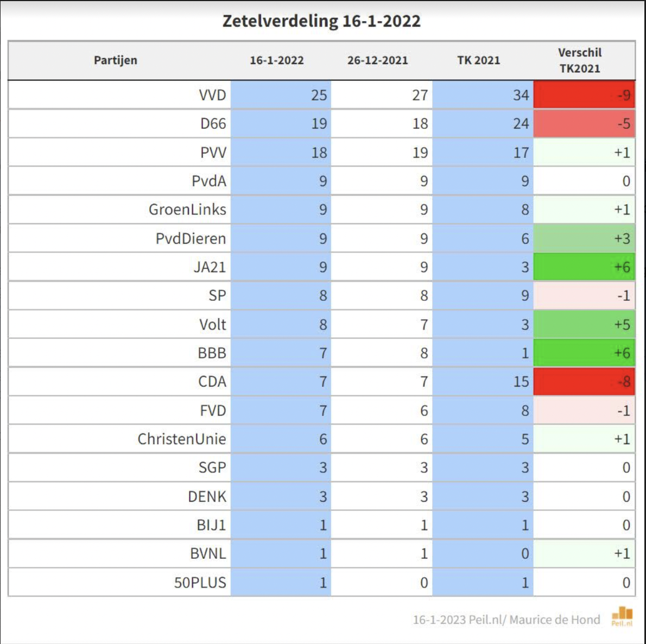Viewport: 646px width, 644px height.
Task: Click D66's TK 2021 value of 24
Action: (521, 124)
